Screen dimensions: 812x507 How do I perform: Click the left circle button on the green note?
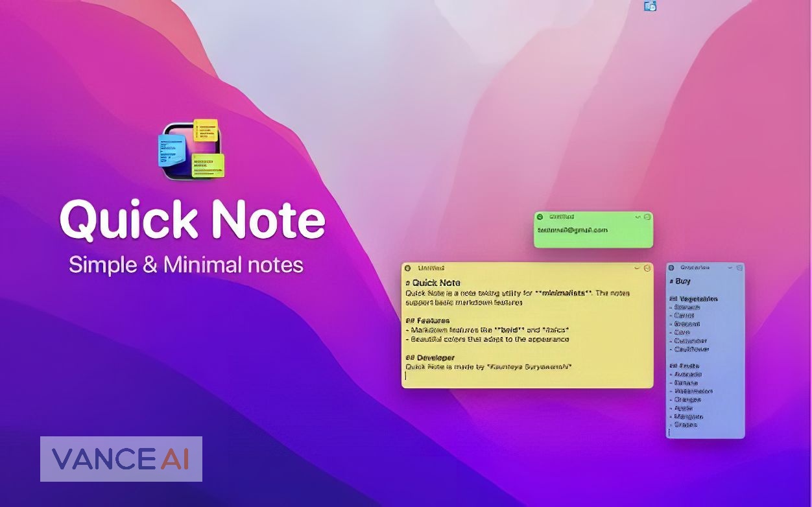540,217
